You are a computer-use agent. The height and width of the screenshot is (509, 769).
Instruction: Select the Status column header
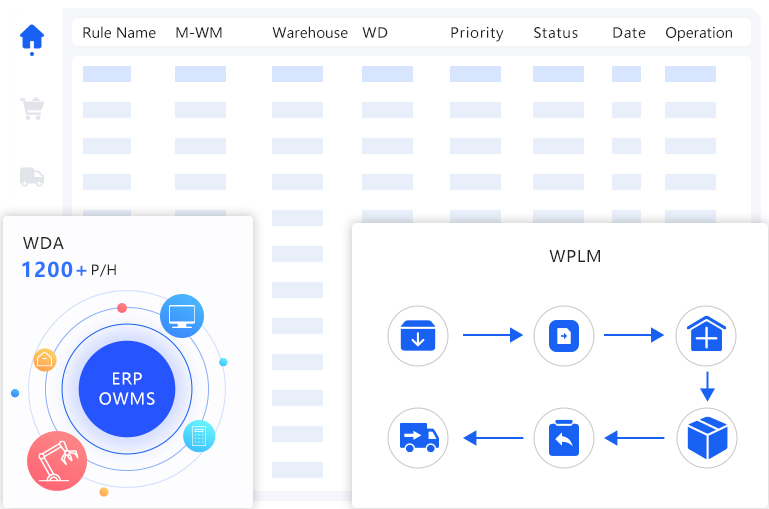555,33
